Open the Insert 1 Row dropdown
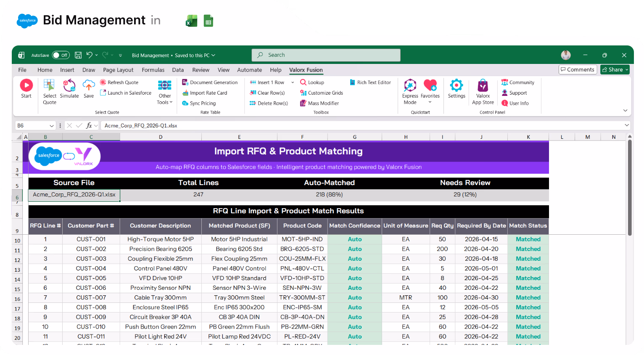The image size is (644, 355). (292, 82)
